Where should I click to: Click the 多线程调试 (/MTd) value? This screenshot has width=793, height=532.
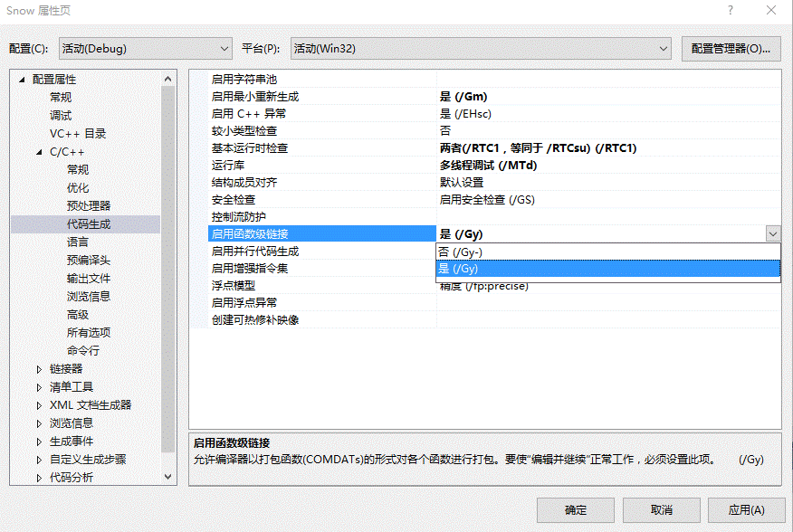488,166
